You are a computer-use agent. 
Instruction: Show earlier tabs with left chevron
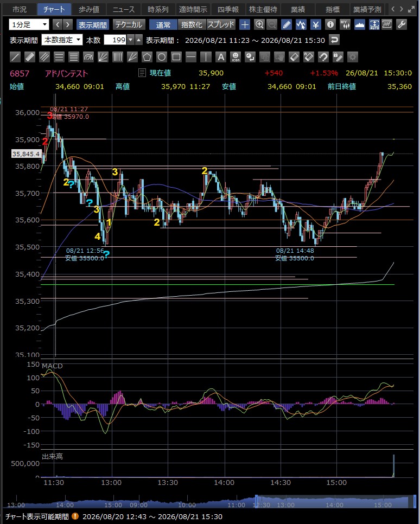[x=393, y=9]
